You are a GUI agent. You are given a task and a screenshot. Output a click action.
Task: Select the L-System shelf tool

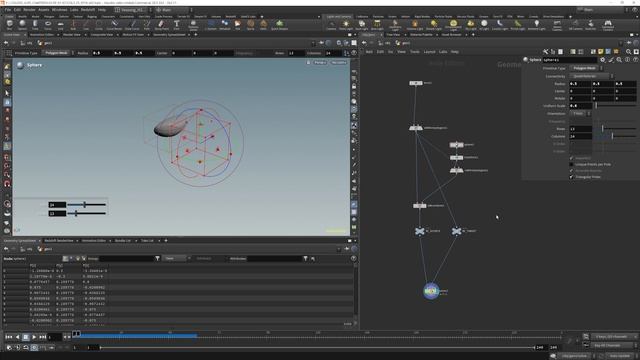point(211,25)
